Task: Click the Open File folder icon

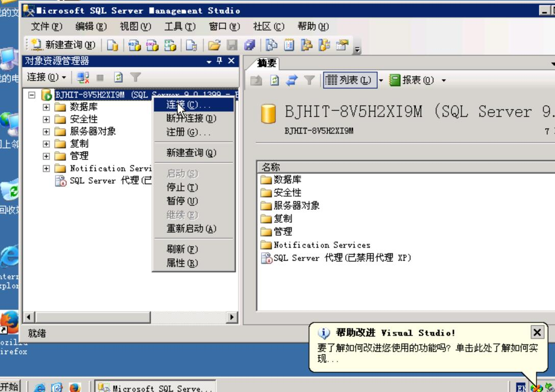Action: [214, 45]
